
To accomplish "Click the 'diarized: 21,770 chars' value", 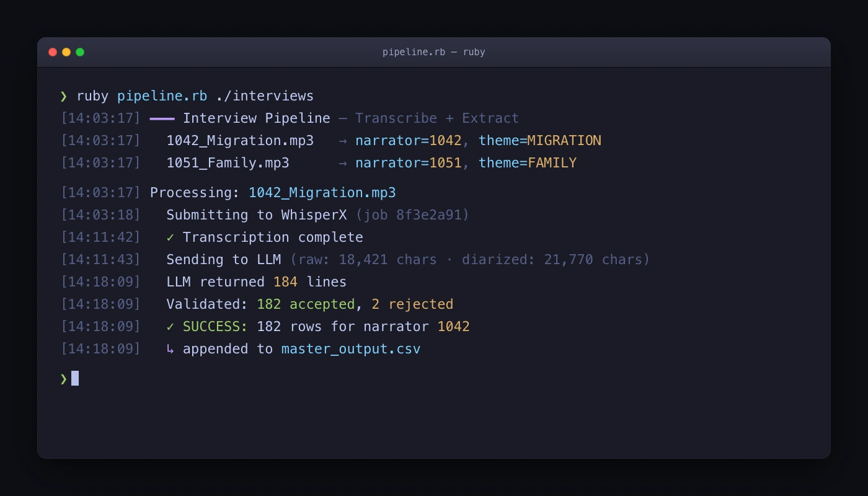I will point(552,260).
